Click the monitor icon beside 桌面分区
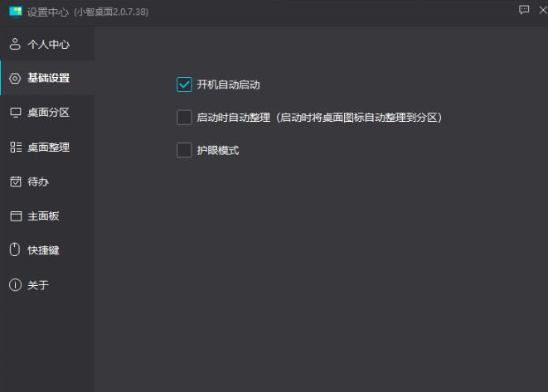Image resolution: width=548 pixels, height=392 pixels. coord(16,113)
